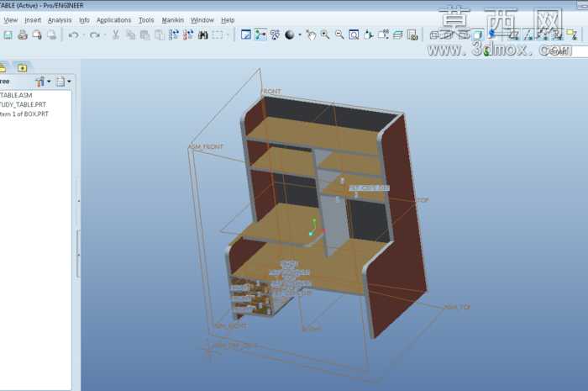Click the Repaint screen icon

[x=246, y=35]
